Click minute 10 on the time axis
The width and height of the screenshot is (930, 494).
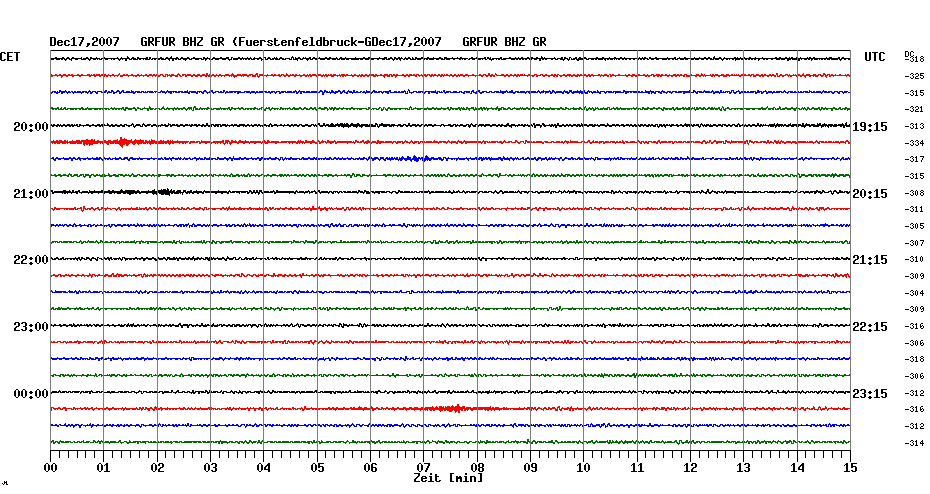click(x=584, y=467)
